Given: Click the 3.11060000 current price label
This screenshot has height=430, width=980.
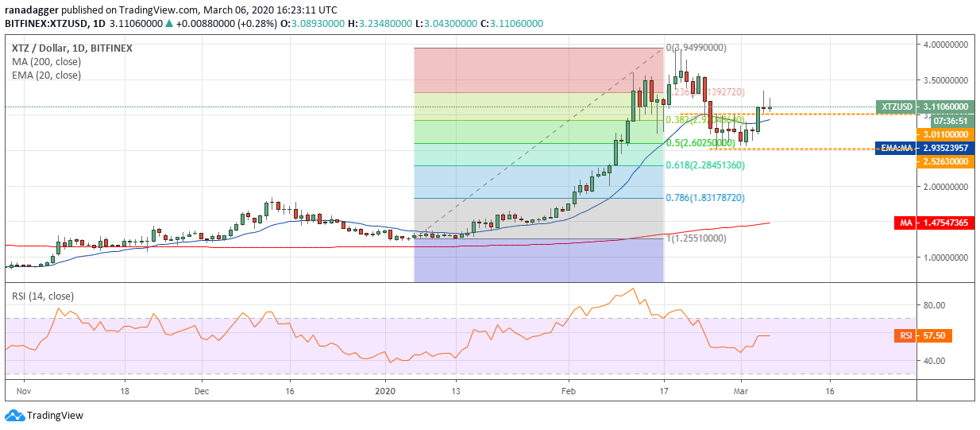Looking at the screenshot, I should [x=945, y=107].
